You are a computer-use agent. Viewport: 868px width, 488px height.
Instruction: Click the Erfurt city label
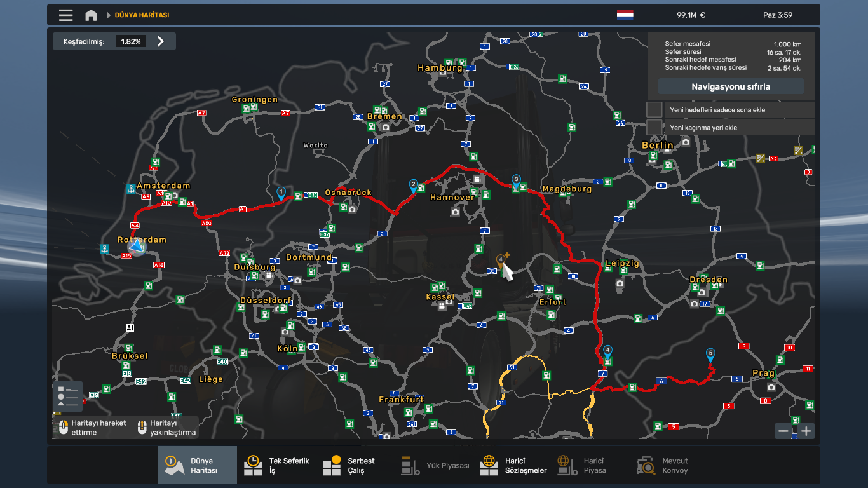[x=552, y=302]
